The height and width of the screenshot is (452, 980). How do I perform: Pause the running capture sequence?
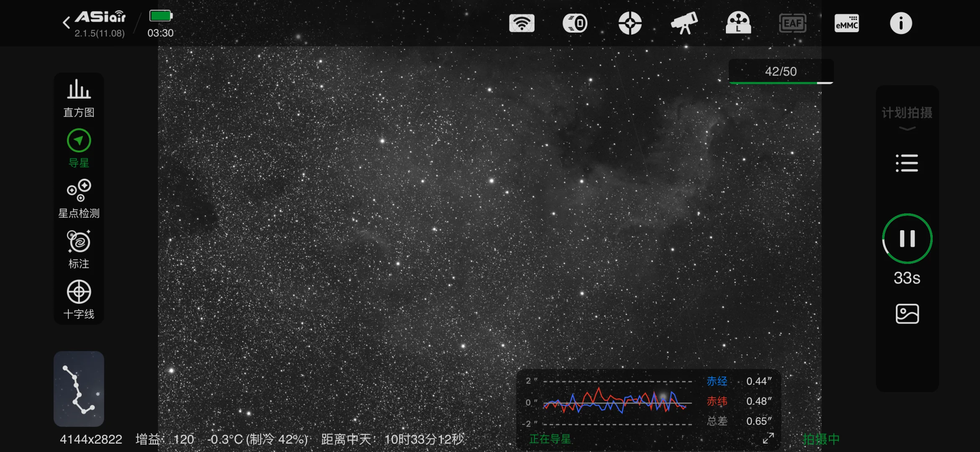pyautogui.click(x=907, y=239)
